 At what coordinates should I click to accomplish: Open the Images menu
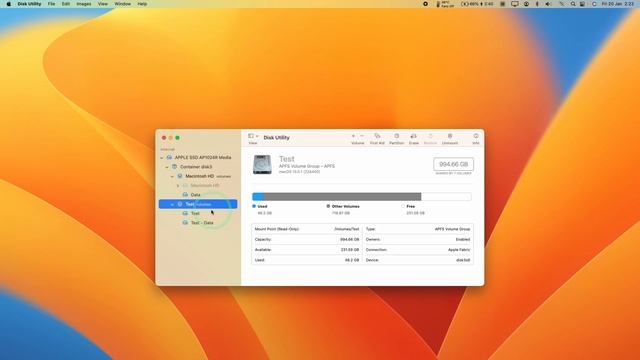(x=84, y=4)
